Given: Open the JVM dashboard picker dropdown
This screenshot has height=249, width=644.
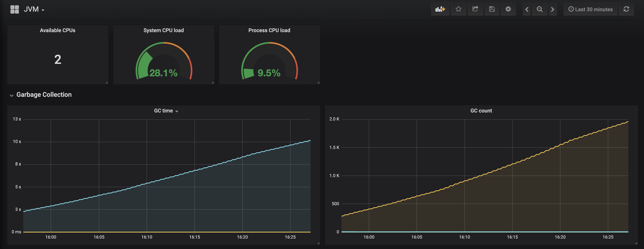Looking at the screenshot, I should (34, 9).
